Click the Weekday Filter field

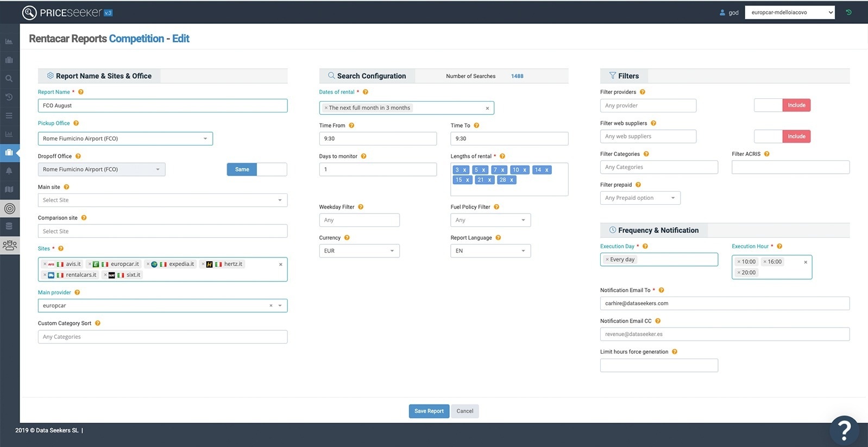pyautogui.click(x=359, y=220)
